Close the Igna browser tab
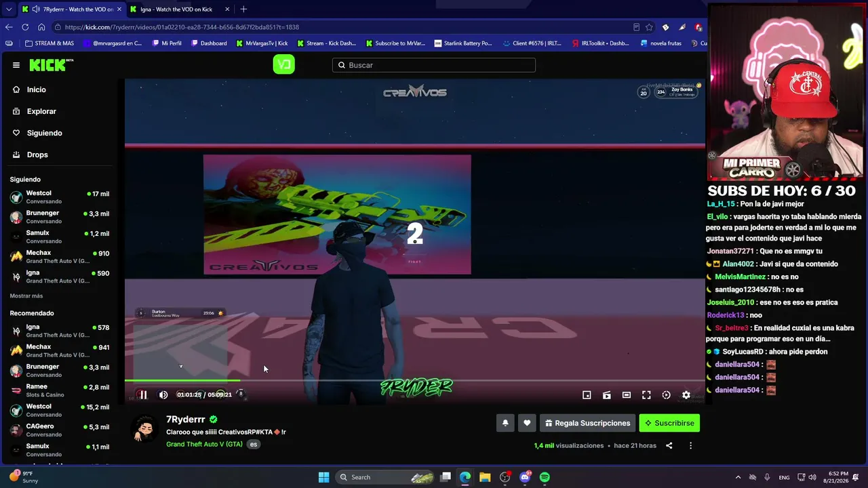This screenshot has width=868, height=488. 227,9
